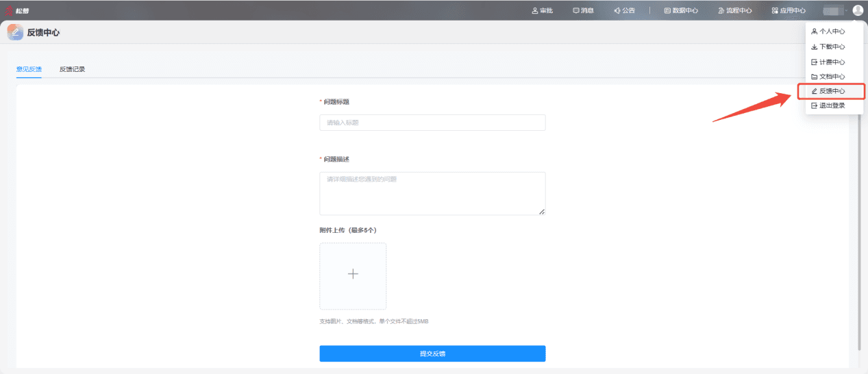This screenshot has width=868, height=374.
Task: Go to 流程中心 process center
Action: coord(734,10)
